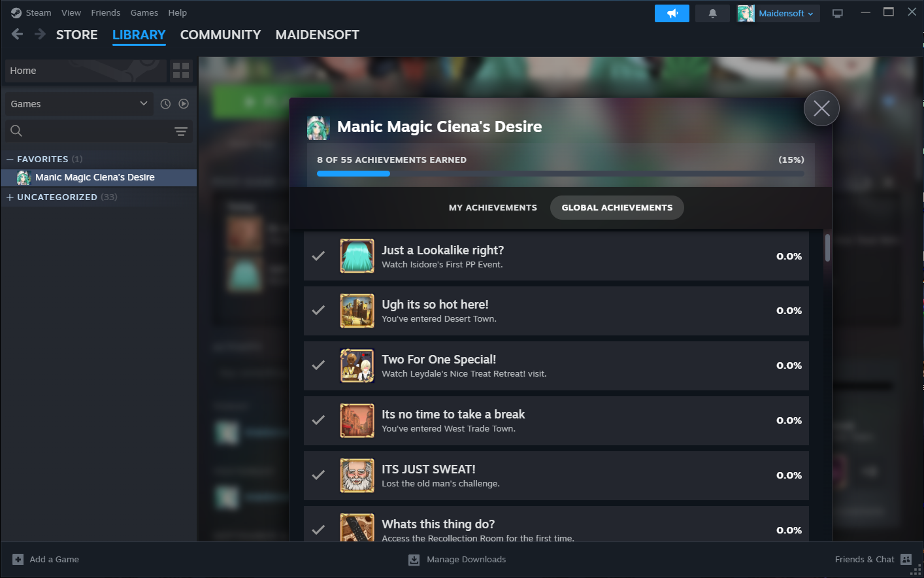Click the Just a Lookalike achievement icon
924x578 pixels.
point(357,256)
